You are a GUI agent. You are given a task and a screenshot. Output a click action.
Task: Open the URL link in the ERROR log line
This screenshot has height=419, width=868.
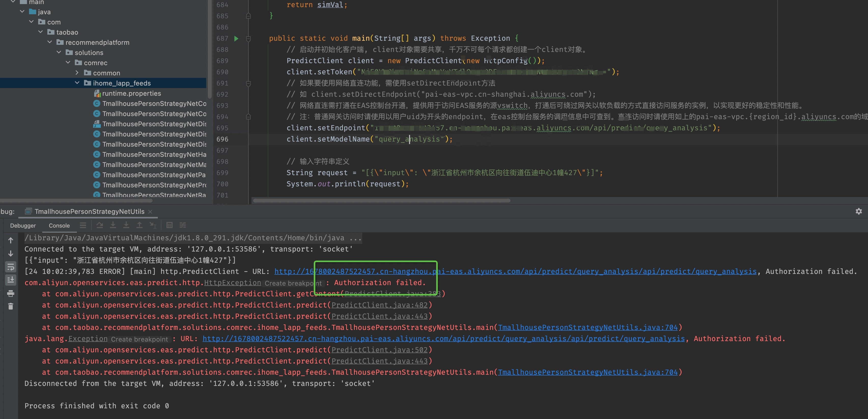coord(515,271)
